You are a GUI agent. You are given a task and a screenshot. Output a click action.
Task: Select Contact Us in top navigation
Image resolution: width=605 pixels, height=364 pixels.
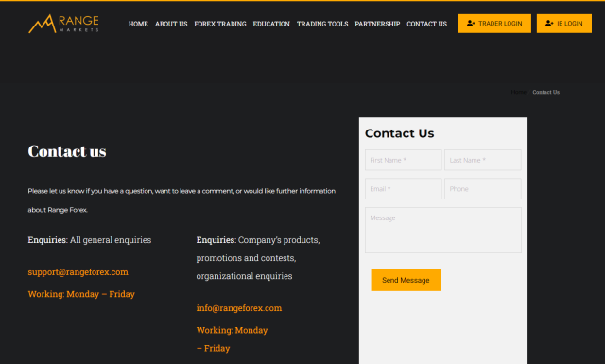point(426,24)
